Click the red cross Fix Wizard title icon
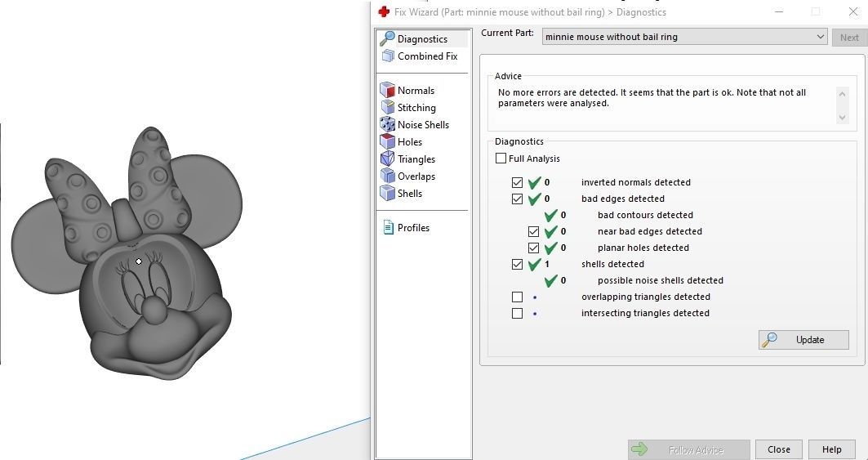This screenshot has height=460, width=868. pyautogui.click(x=384, y=11)
